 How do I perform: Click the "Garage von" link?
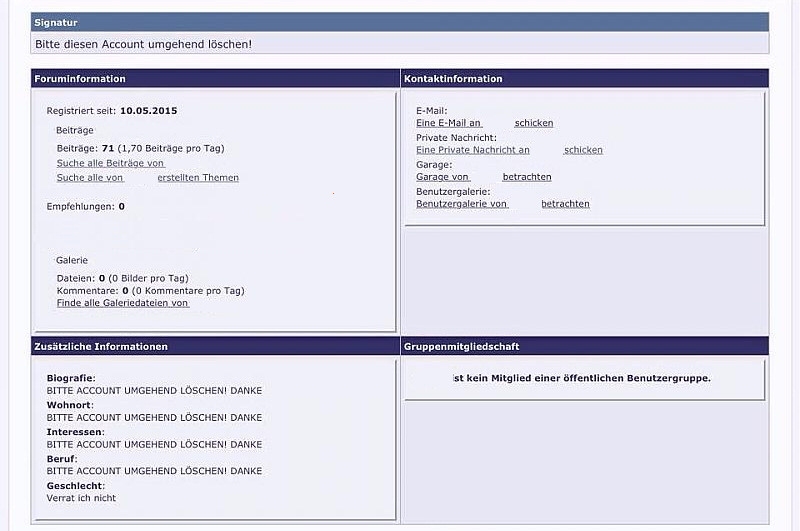coord(442,177)
